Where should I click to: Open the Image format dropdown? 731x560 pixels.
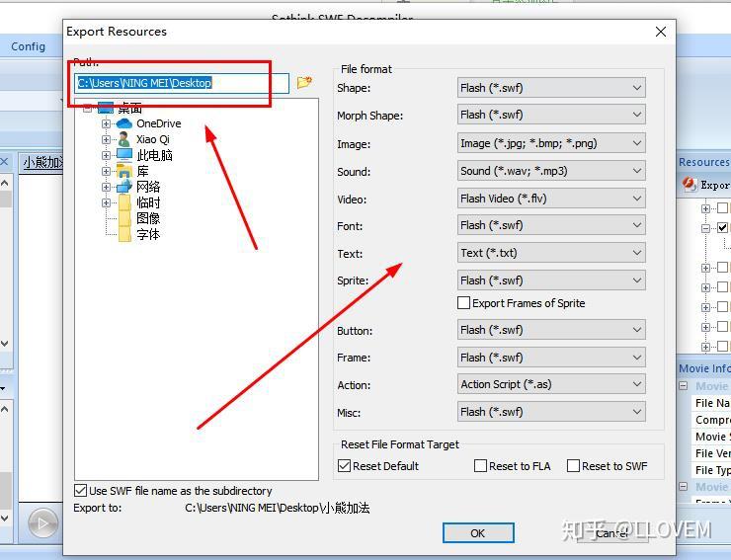tap(551, 143)
